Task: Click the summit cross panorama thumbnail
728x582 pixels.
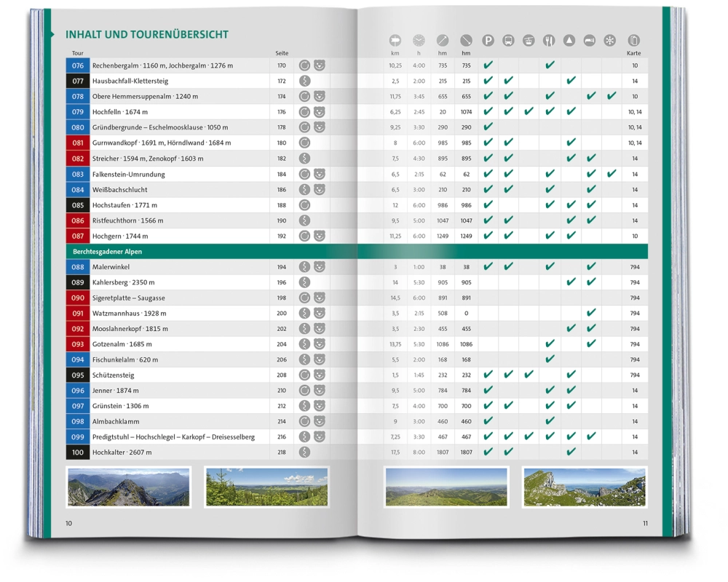Action: (129, 487)
